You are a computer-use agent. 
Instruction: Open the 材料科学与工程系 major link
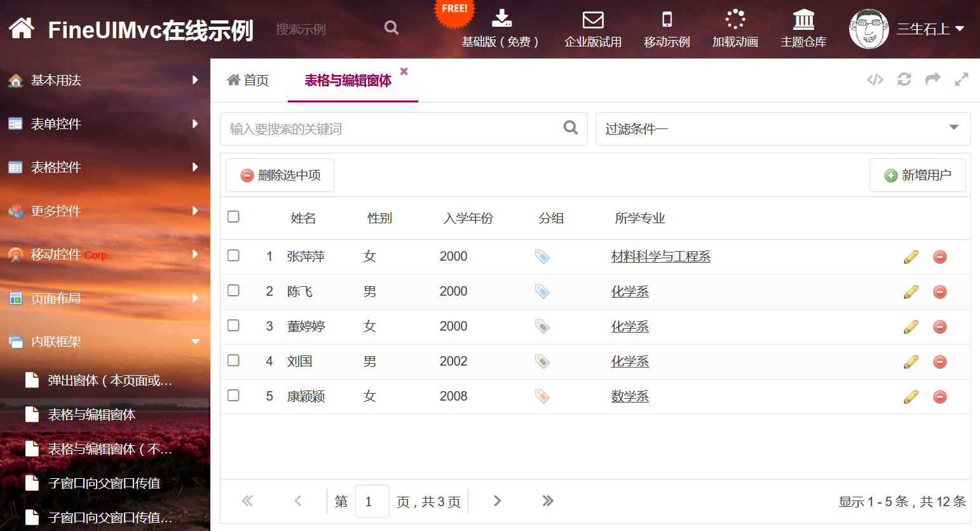660,256
